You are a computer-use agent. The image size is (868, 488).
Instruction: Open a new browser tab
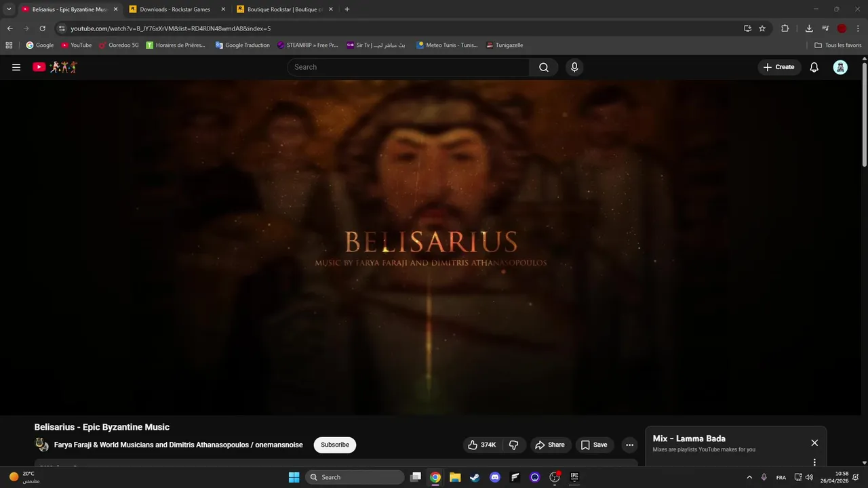pos(347,9)
